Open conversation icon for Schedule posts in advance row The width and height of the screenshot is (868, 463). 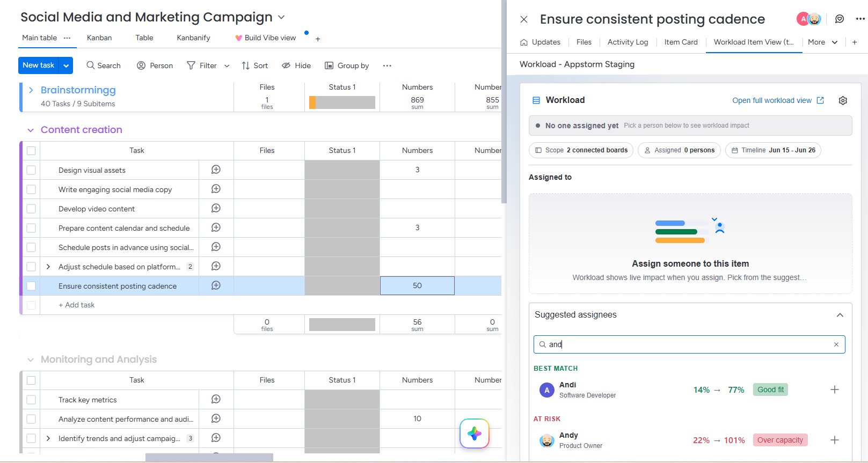[x=216, y=247]
